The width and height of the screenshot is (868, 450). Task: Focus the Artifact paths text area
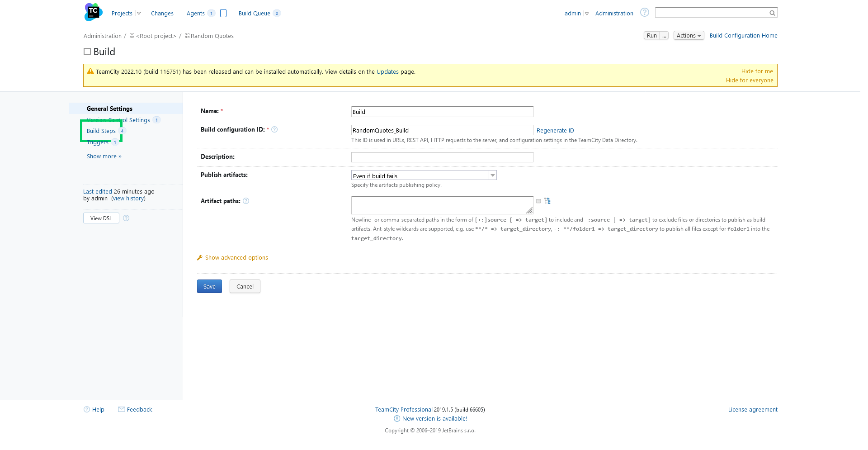(x=442, y=205)
